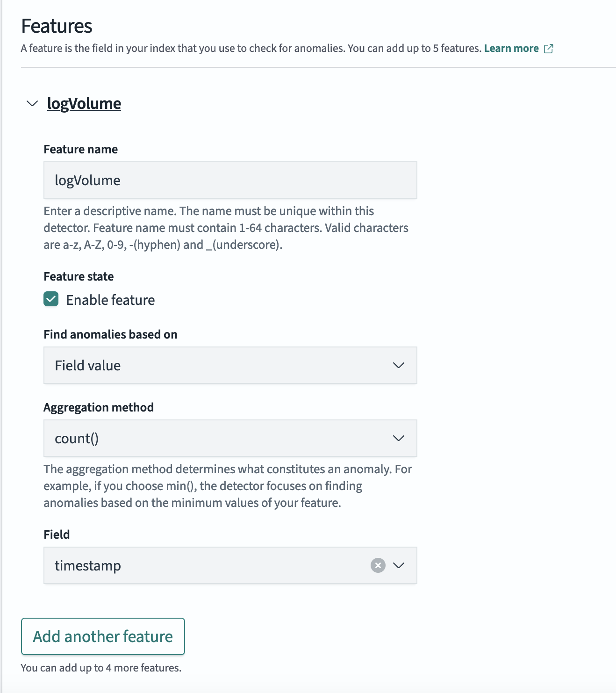616x693 pixels.
Task: Click the logVolume feature title link
Action: click(x=84, y=103)
